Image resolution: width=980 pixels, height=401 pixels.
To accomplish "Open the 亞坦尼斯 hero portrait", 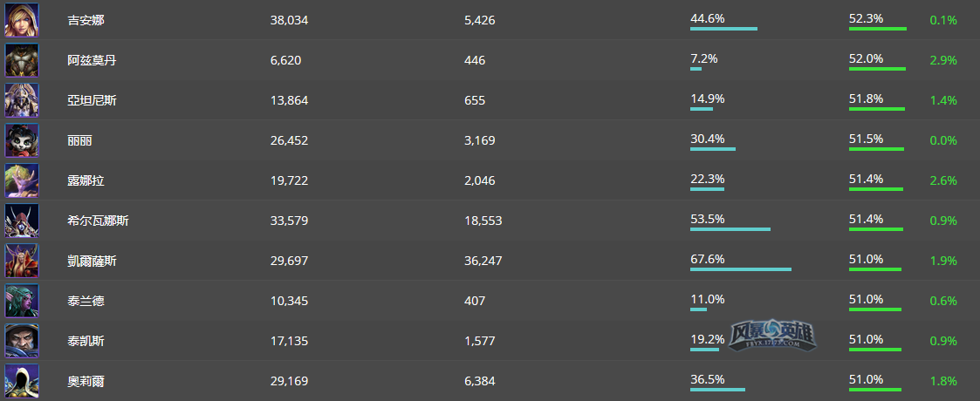I will click(22, 100).
